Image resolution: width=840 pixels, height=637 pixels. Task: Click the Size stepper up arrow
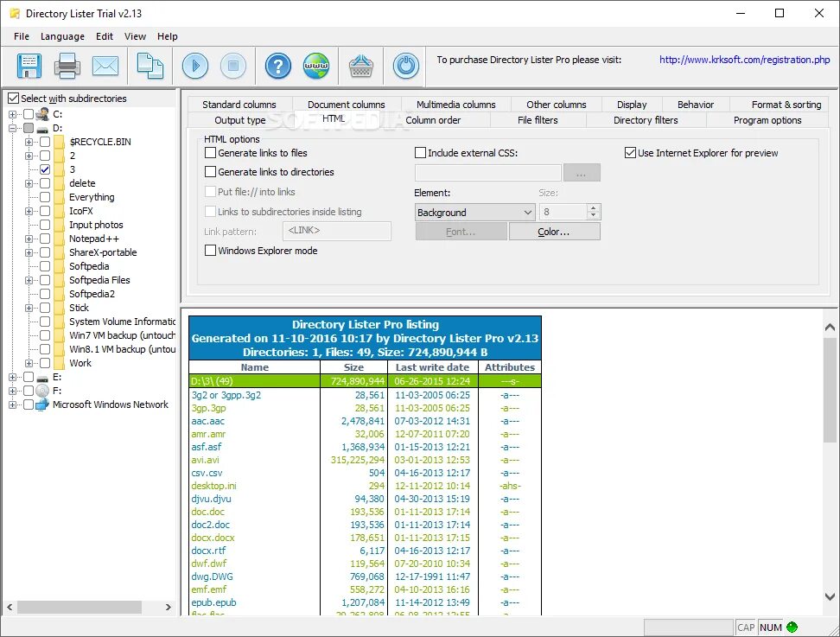pyautogui.click(x=593, y=208)
